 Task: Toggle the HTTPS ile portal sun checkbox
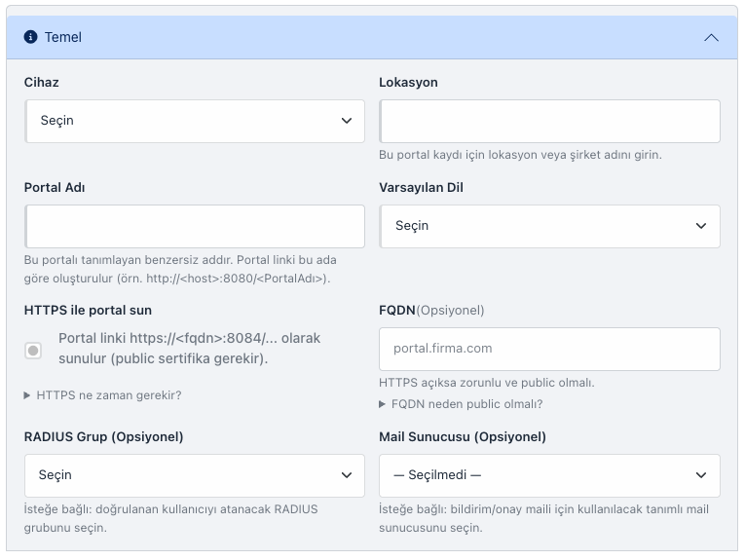33,351
